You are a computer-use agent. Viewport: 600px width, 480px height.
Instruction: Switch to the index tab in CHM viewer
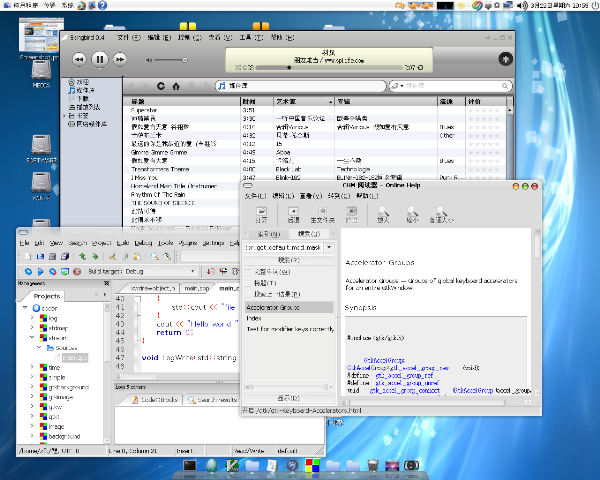pos(269,234)
